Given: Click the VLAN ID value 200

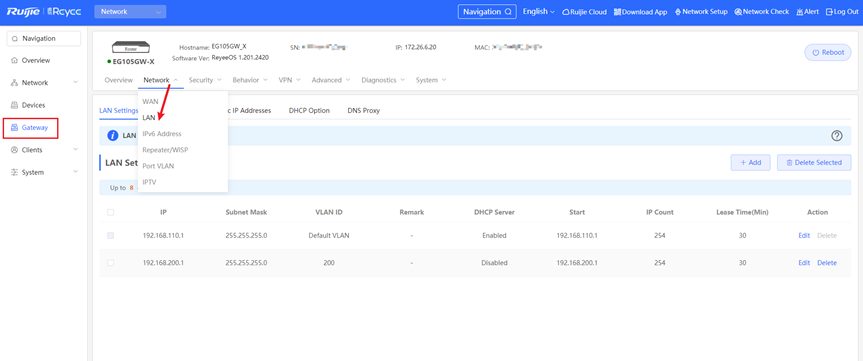Looking at the screenshot, I should point(329,263).
